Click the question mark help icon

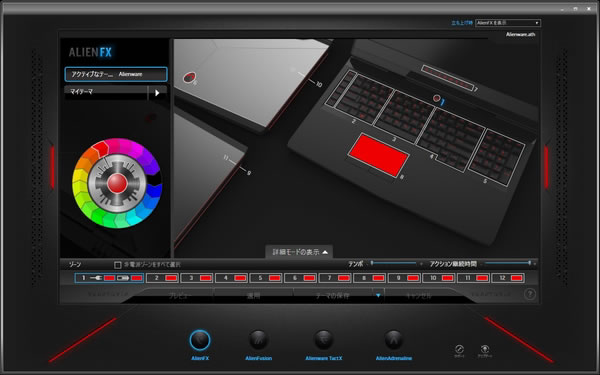click(x=530, y=294)
